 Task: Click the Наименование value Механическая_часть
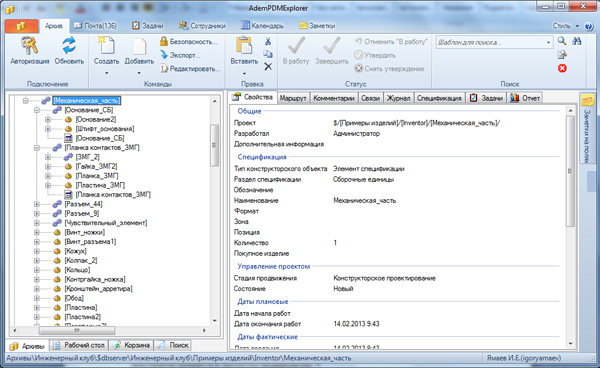[x=364, y=200]
